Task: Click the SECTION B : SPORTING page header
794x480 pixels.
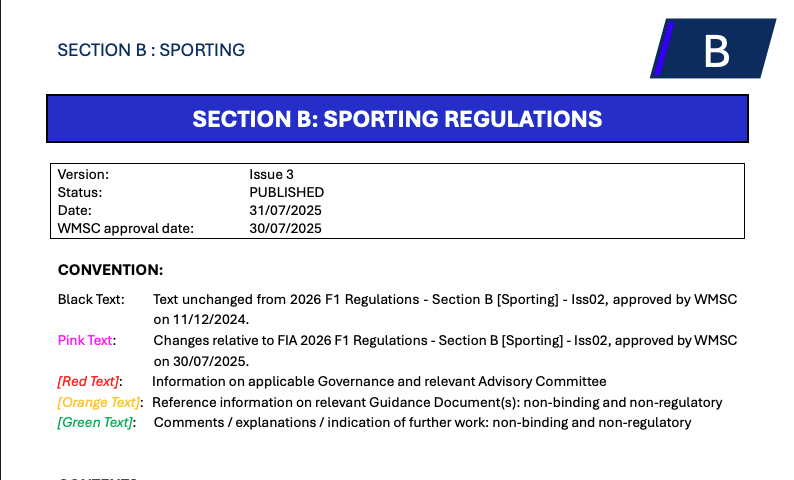Action: 151,50
